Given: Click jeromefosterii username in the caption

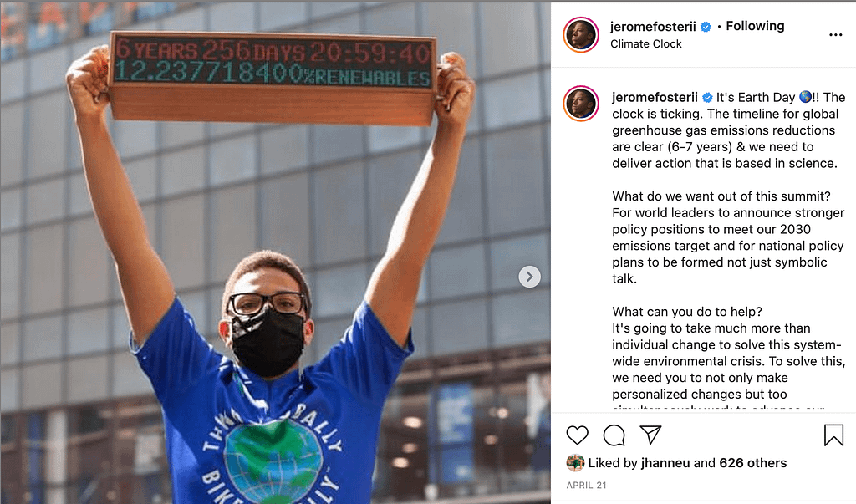Looking at the screenshot, I should [655, 97].
